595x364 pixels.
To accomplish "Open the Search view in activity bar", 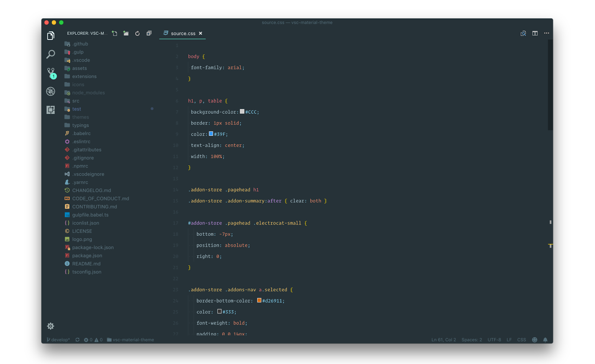I will pos(51,54).
